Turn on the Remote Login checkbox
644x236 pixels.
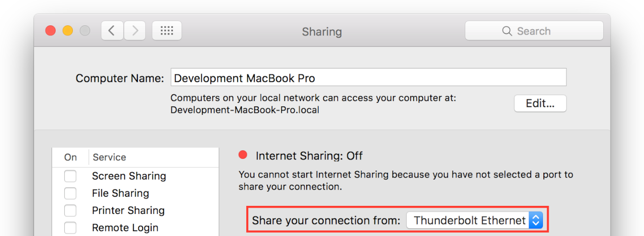[x=70, y=227]
